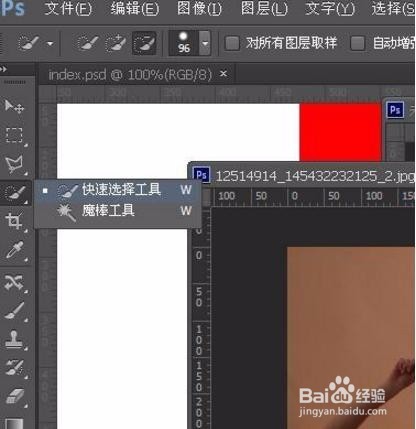Open the brush size 96 picker
The width and height of the screenshot is (416, 429).
[205, 43]
